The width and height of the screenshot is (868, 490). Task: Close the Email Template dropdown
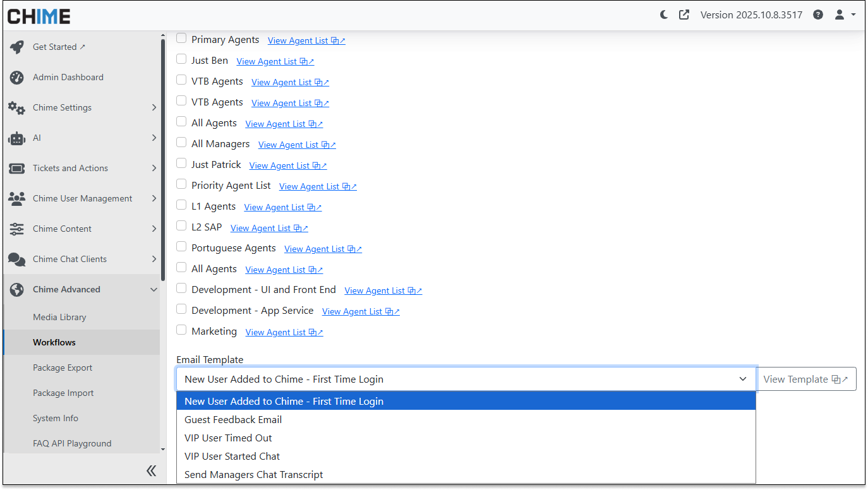742,379
